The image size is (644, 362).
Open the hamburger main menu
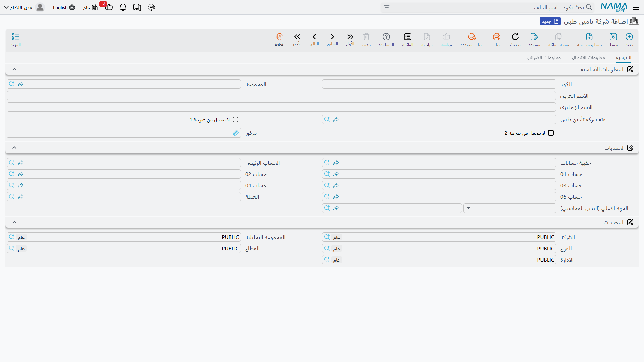click(636, 7)
